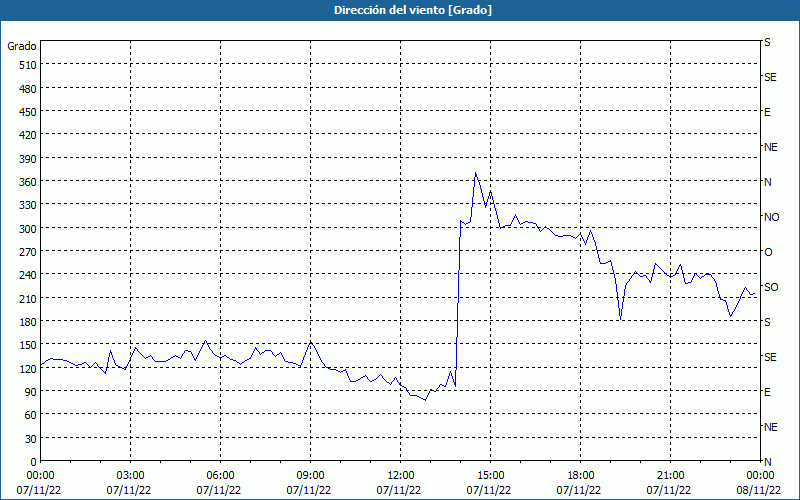This screenshot has width=800, height=500.
Task: Click the 'E' compass label aligned with 90
Action: click(767, 392)
